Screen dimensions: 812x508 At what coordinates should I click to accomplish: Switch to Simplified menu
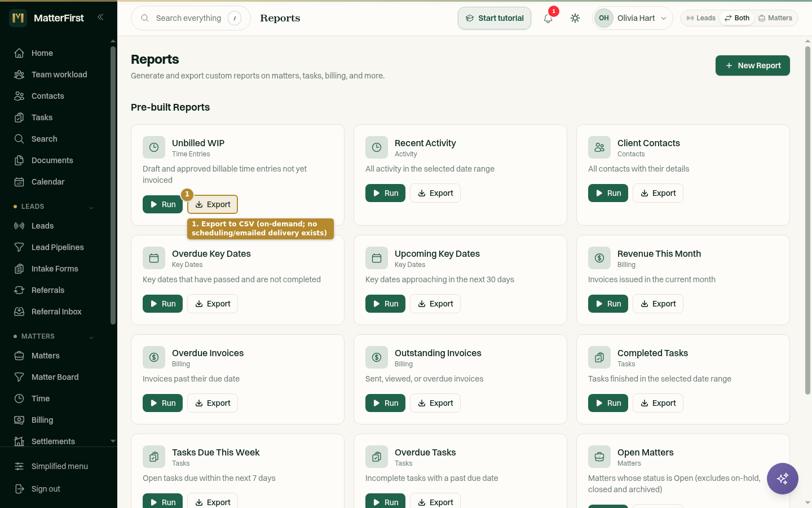[59, 466]
